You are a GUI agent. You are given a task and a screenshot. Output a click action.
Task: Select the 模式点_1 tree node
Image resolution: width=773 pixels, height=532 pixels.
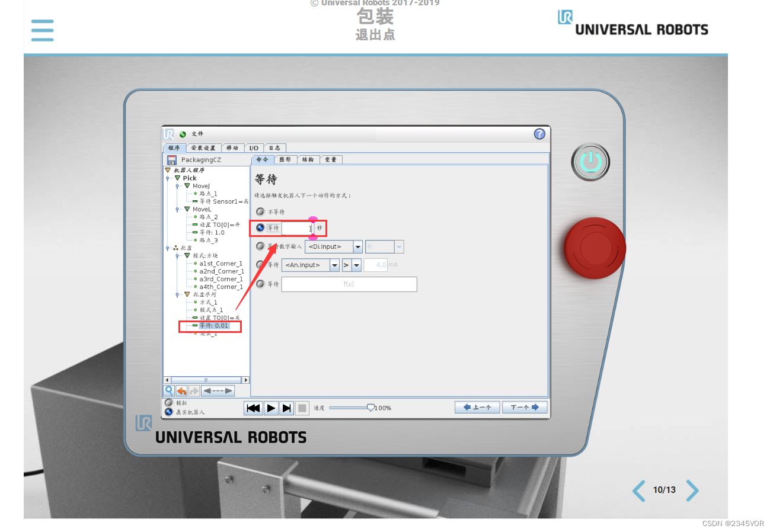(x=211, y=310)
